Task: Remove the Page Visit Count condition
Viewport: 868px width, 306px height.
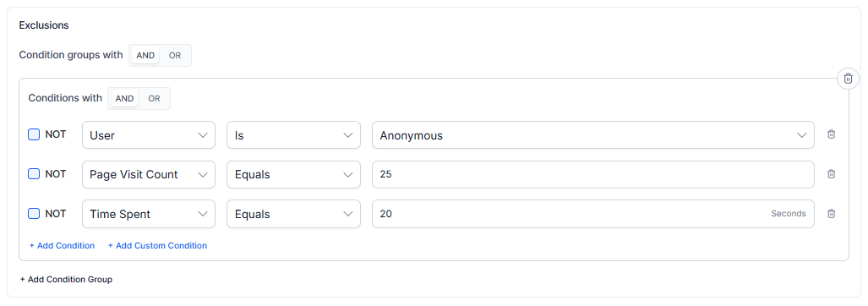Action: 831,174
